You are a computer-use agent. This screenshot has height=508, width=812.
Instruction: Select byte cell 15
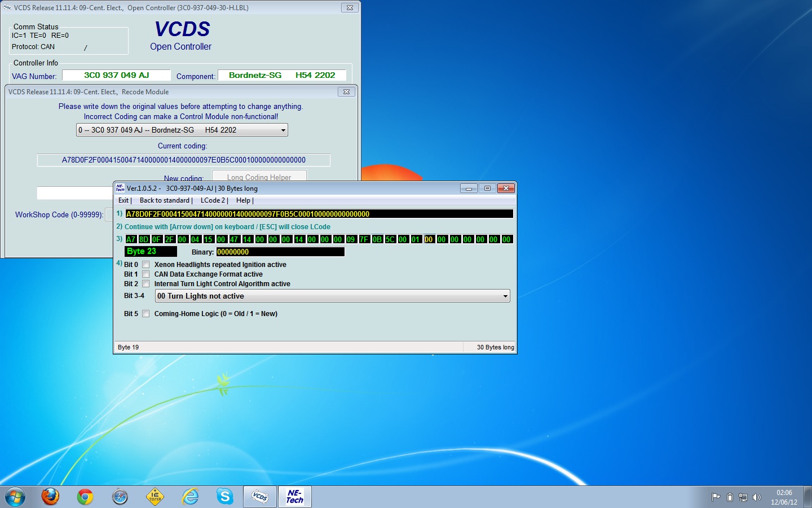[209, 239]
